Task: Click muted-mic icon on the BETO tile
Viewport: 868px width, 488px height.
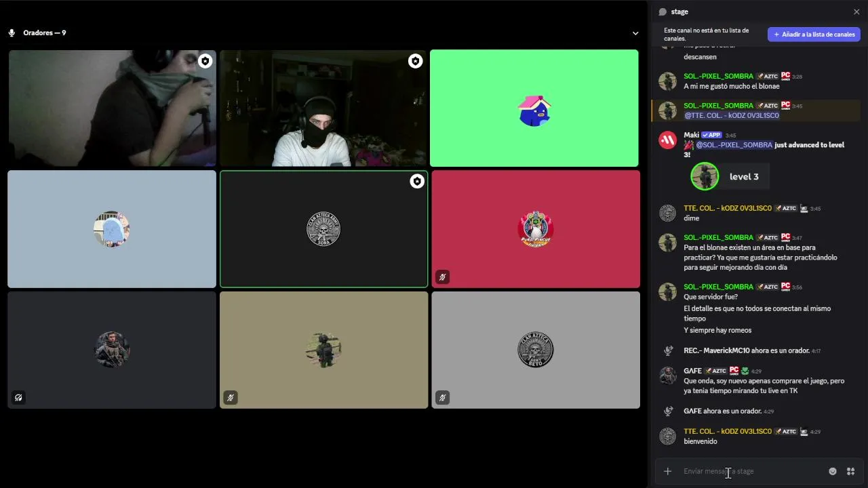Action: pyautogui.click(x=442, y=398)
